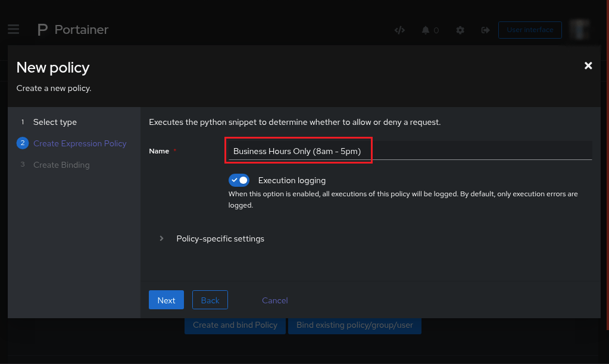Click the policy Name input field
This screenshot has height=364, width=609.
click(x=408, y=151)
